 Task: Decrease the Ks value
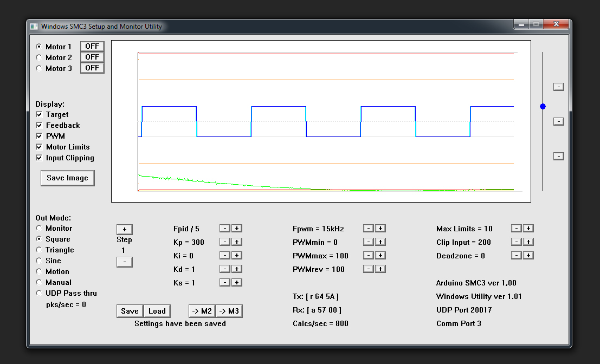point(225,283)
